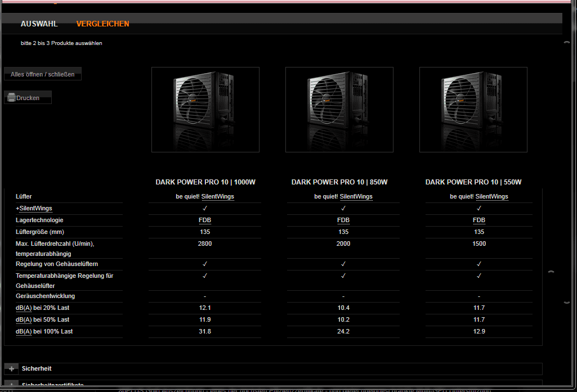
Task: Click the Temperaturabhängige Regelung für Gehäuselüfter label
Action: (64, 281)
